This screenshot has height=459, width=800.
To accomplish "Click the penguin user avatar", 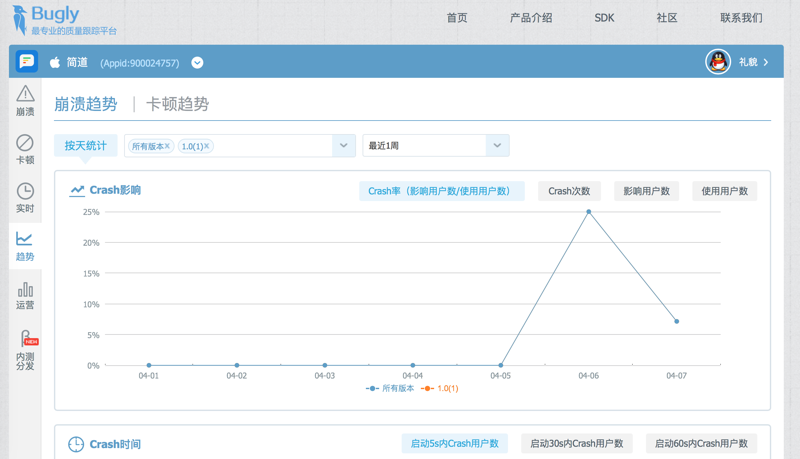I will pyautogui.click(x=718, y=62).
